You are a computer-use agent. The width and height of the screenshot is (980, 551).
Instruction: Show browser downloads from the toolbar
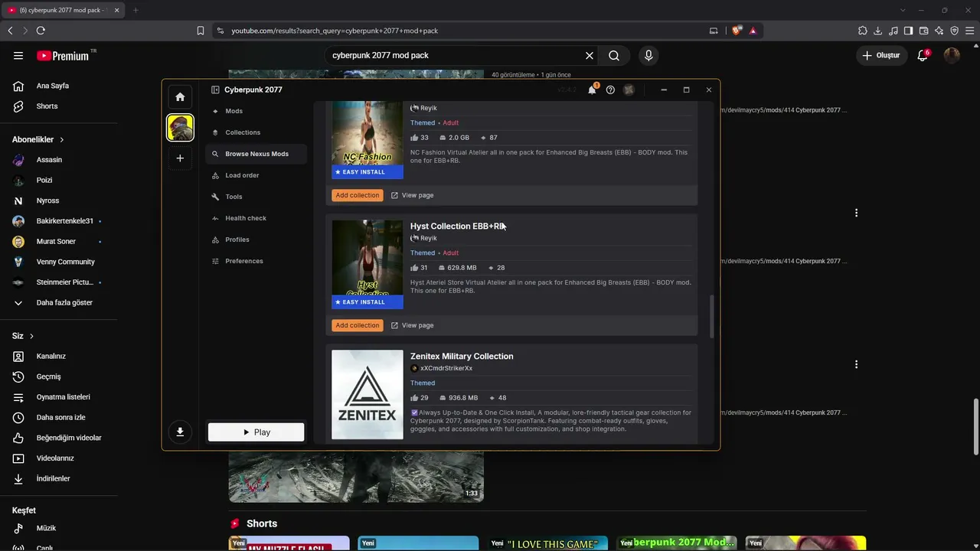pyautogui.click(x=878, y=31)
